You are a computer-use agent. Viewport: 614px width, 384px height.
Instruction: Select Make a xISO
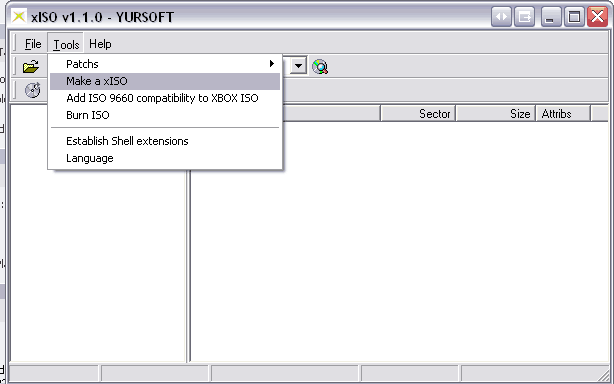165,81
